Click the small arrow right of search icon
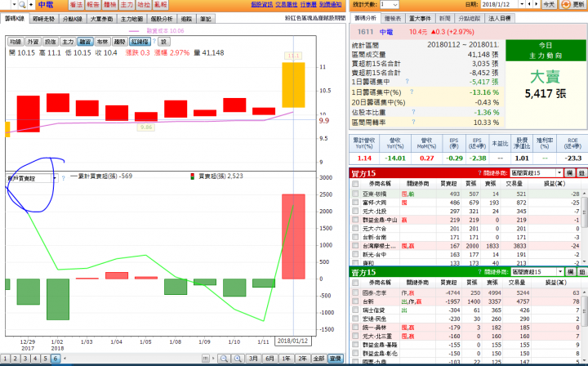Image resolution: width=588 pixels, height=366 pixels. click(x=31, y=5)
